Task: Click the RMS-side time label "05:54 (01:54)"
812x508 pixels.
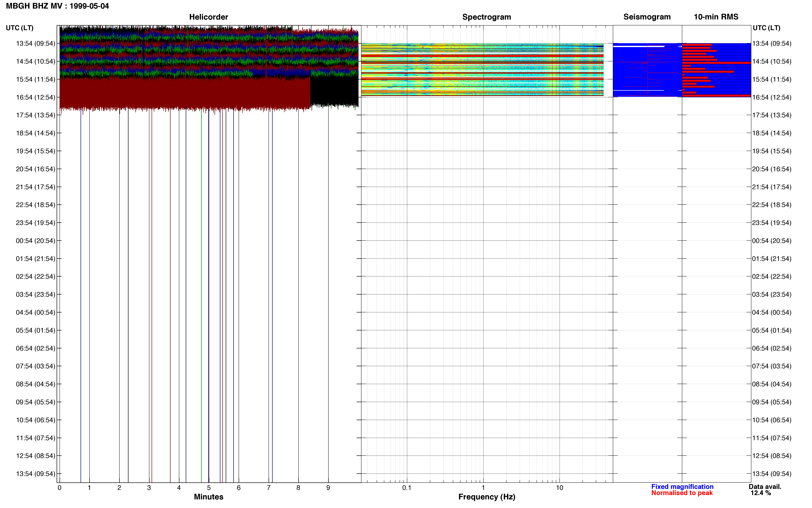Action: click(772, 330)
